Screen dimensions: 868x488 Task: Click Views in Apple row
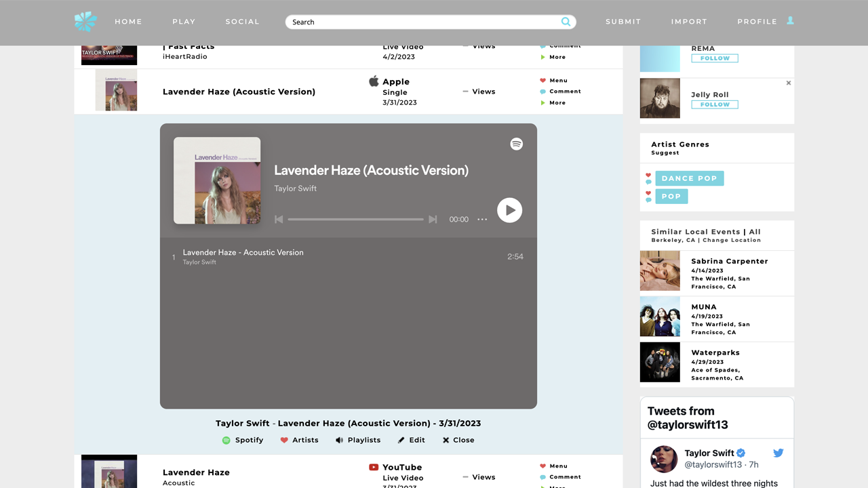pyautogui.click(x=479, y=91)
